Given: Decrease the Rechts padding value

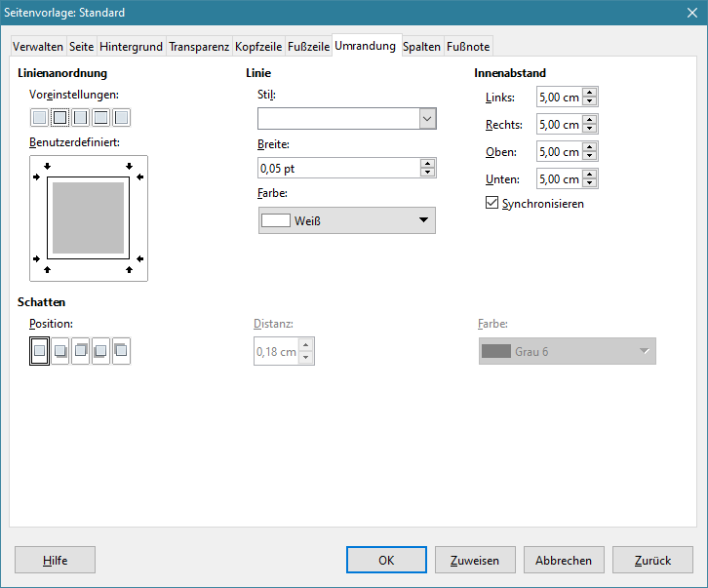Looking at the screenshot, I should click(590, 129).
